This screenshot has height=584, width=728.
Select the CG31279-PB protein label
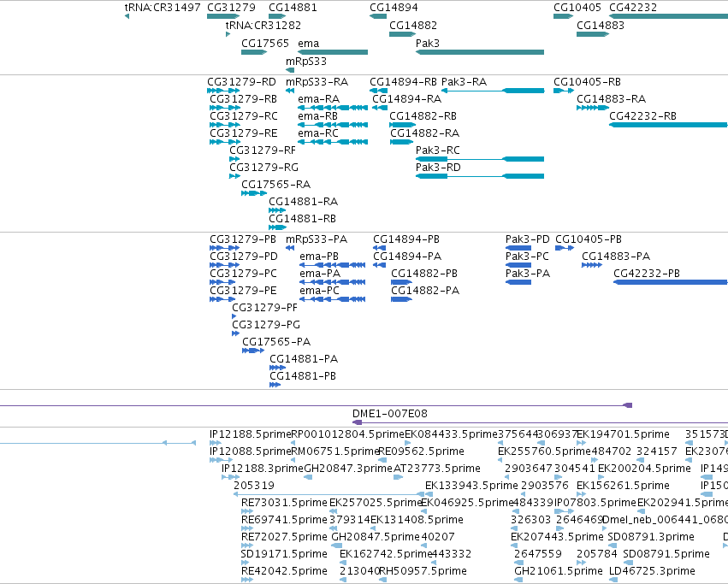[x=243, y=239]
